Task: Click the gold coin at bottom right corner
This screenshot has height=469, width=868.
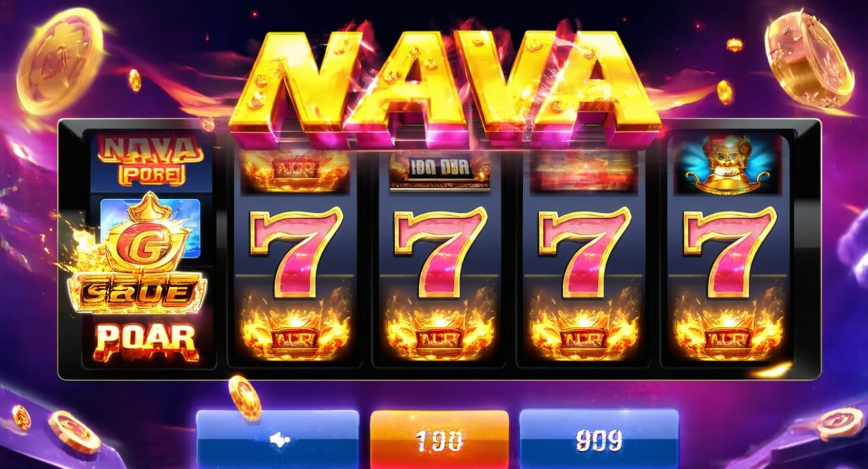Action: (x=839, y=423)
